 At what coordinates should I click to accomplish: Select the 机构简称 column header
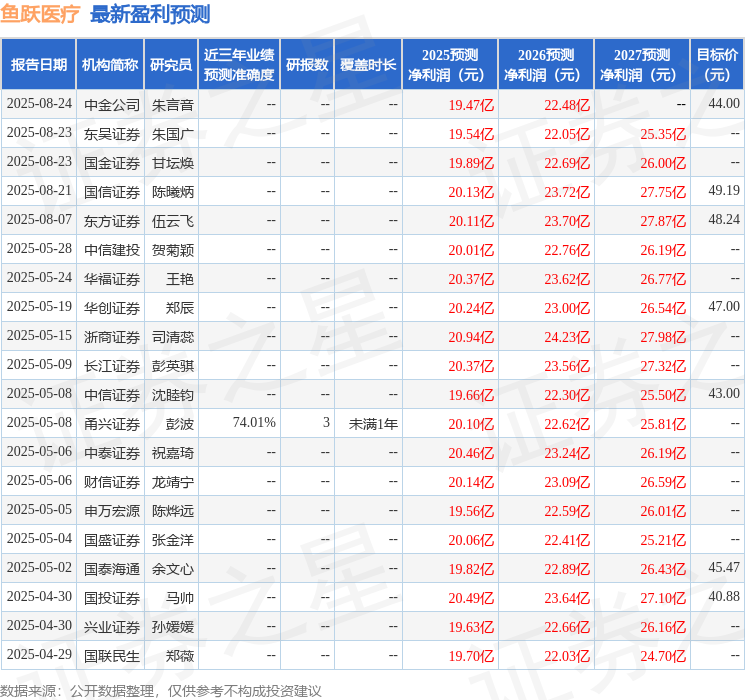coord(110,65)
